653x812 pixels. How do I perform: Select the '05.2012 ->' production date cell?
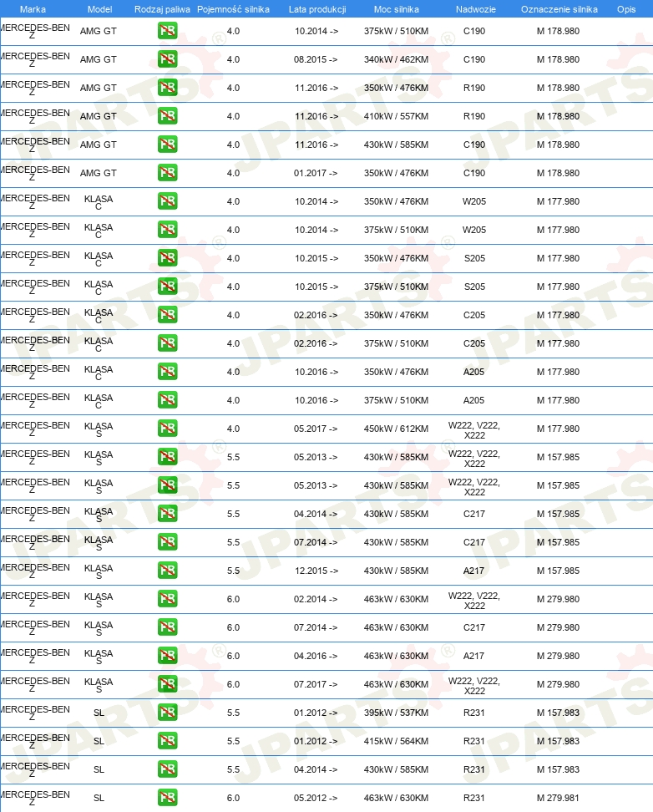(x=316, y=798)
